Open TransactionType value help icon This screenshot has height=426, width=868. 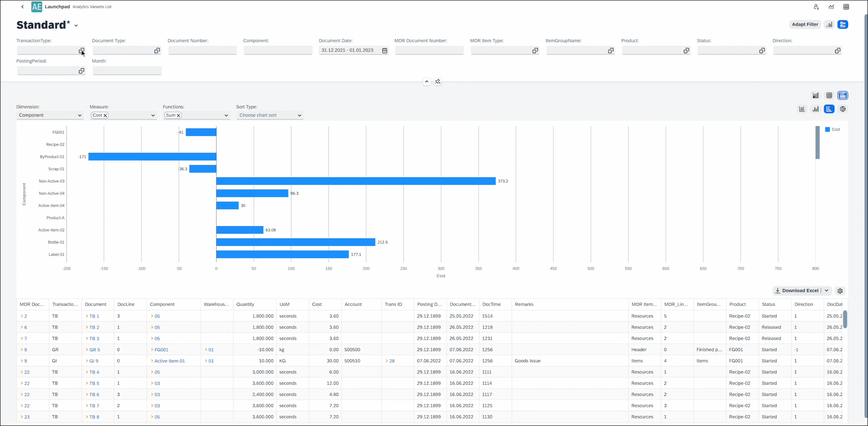(x=81, y=51)
